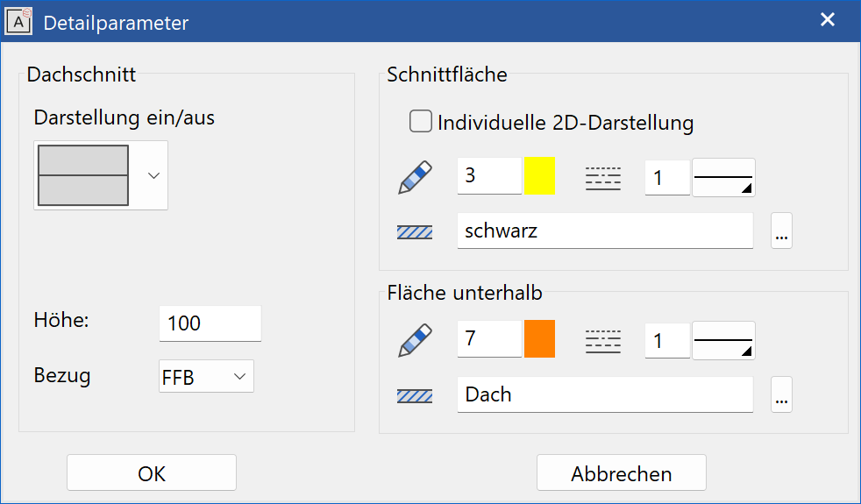Click the Höhe input field

tap(210, 323)
